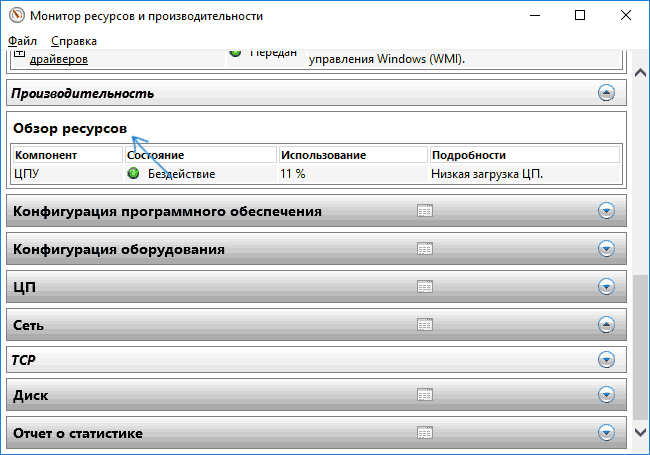Click table icon in Конфигурация программного обеспечения header
This screenshot has height=455, width=650.
tap(425, 211)
